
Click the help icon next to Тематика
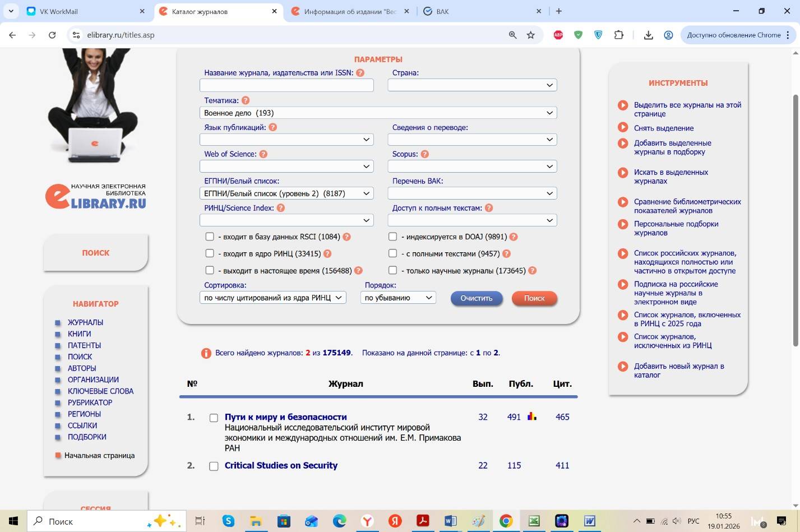tap(245, 100)
